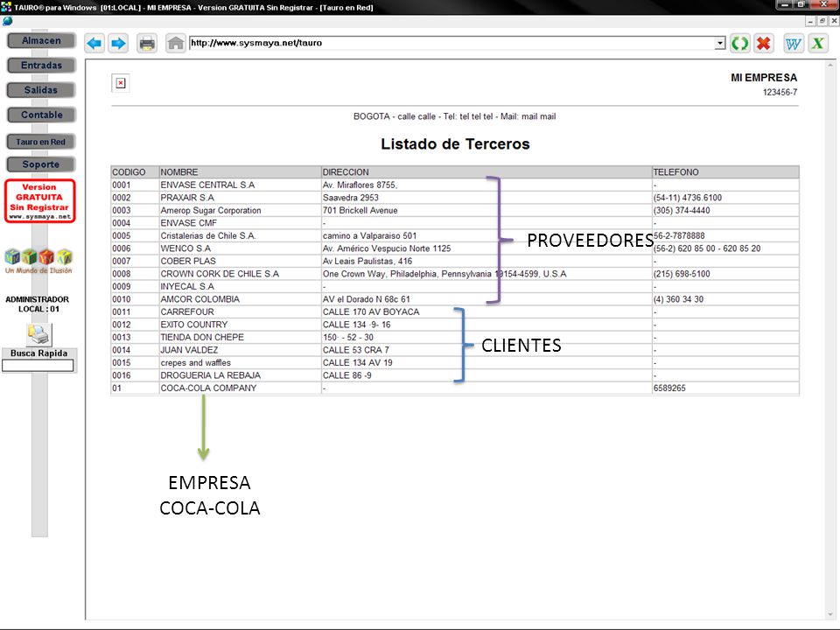Click the COCA-COLA COMPANY entry
The height and width of the screenshot is (630, 840).
pyautogui.click(x=208, y=388)
